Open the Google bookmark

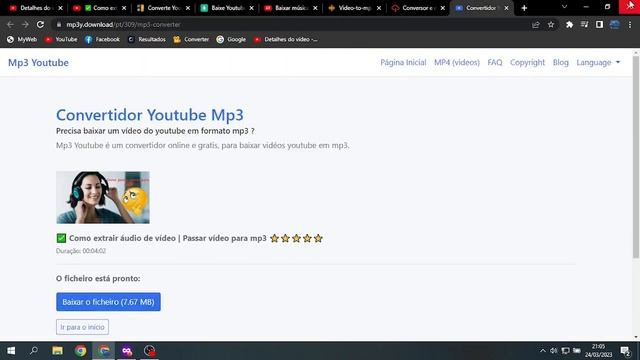[x=231, y=39]
